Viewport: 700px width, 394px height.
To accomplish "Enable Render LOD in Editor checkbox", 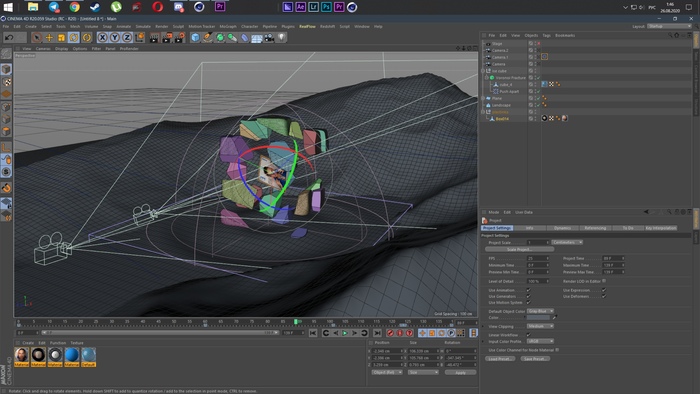I will (x=604, y=281).
